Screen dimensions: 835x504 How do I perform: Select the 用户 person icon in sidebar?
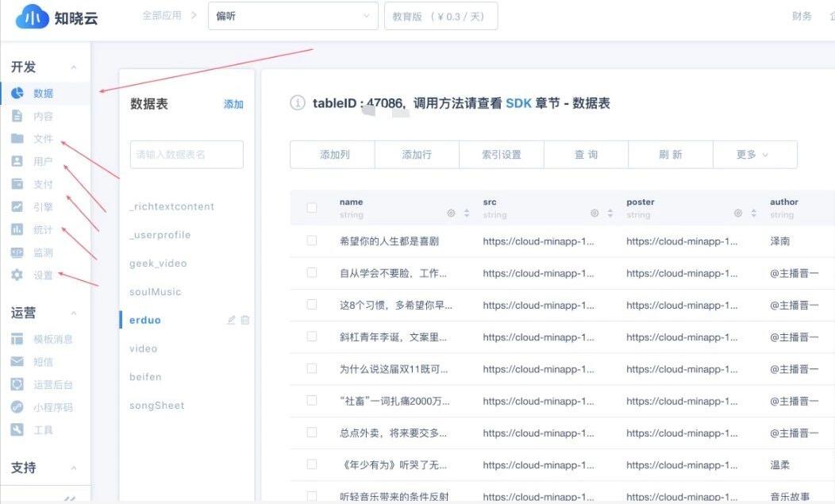click(17, 161)
